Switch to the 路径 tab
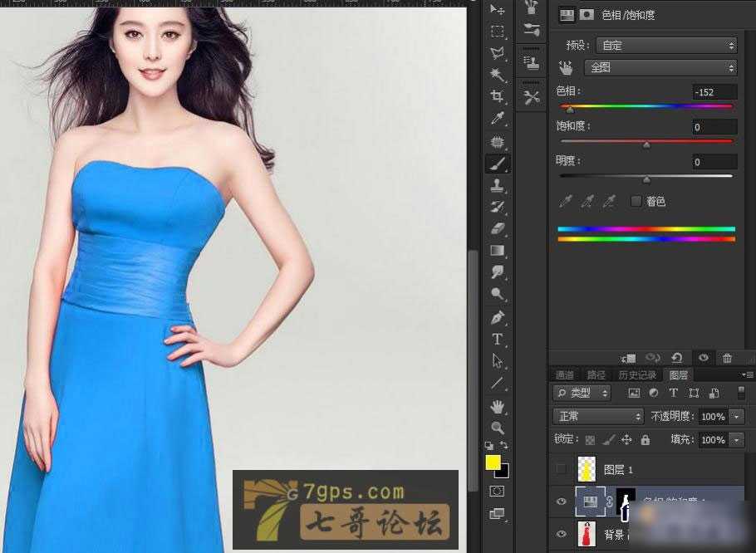This screenshot has width=756, height=553. (596, 374)
